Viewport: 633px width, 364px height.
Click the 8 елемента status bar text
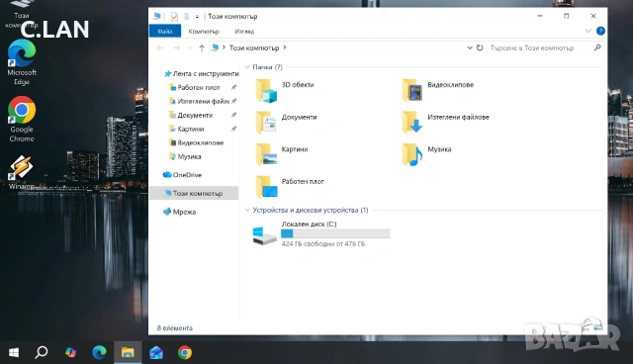click(x=174, y=328)
